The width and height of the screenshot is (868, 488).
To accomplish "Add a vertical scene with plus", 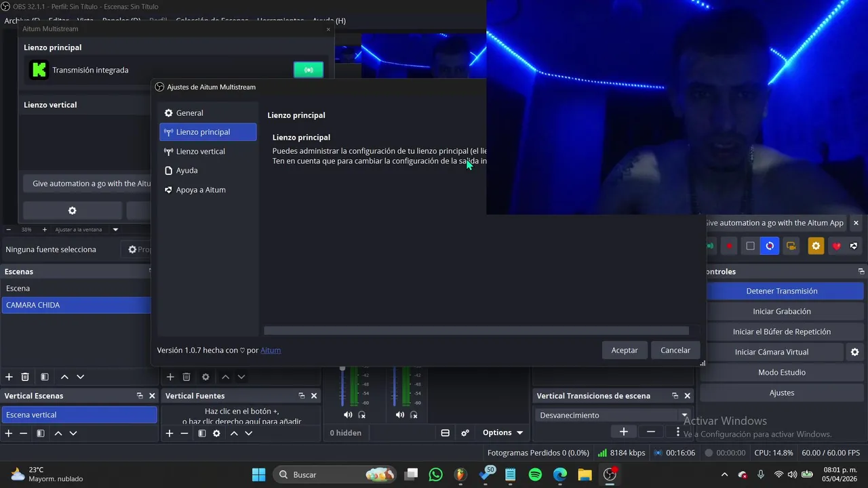I will (9, 433).
